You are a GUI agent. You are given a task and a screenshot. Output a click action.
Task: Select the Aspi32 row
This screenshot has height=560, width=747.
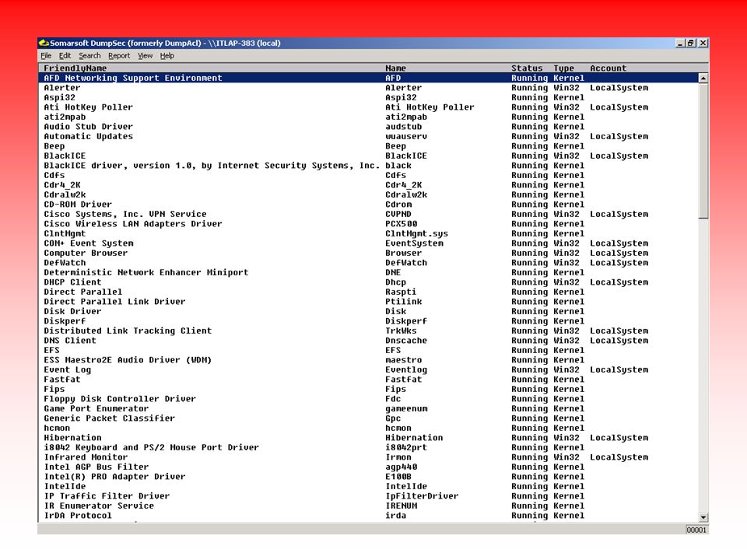click(368, 98)
